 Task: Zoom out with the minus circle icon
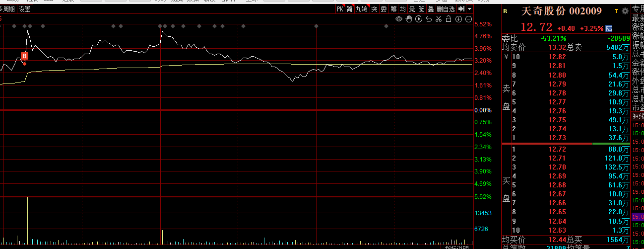468,19
